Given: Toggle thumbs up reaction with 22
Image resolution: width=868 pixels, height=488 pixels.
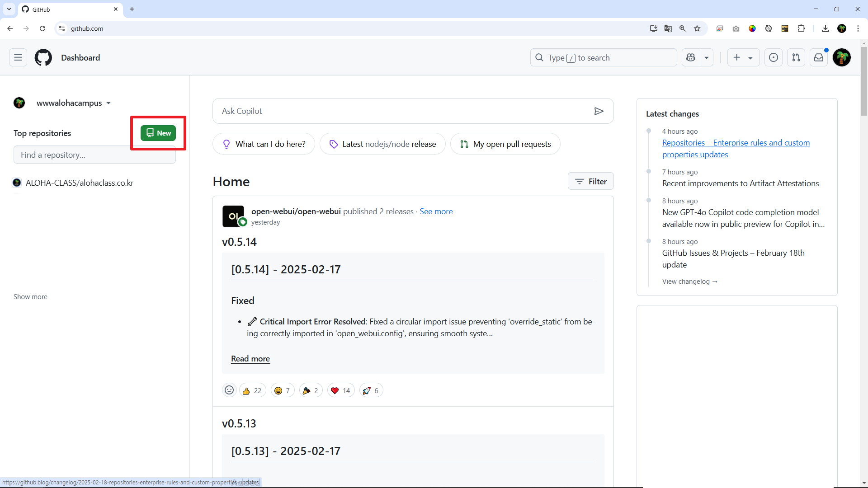Looking at the screenshot, I should 252,390.
